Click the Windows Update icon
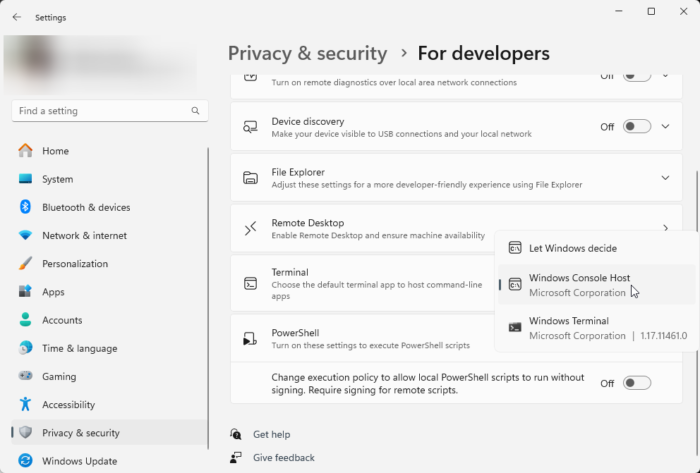This screenshot has height=473, width=700. [25, 461]
